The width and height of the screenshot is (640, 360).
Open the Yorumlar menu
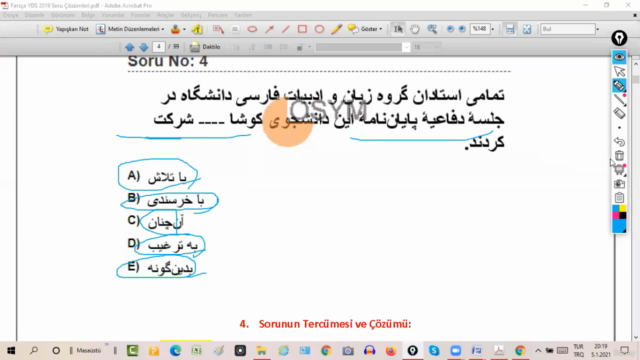point(113,15)
